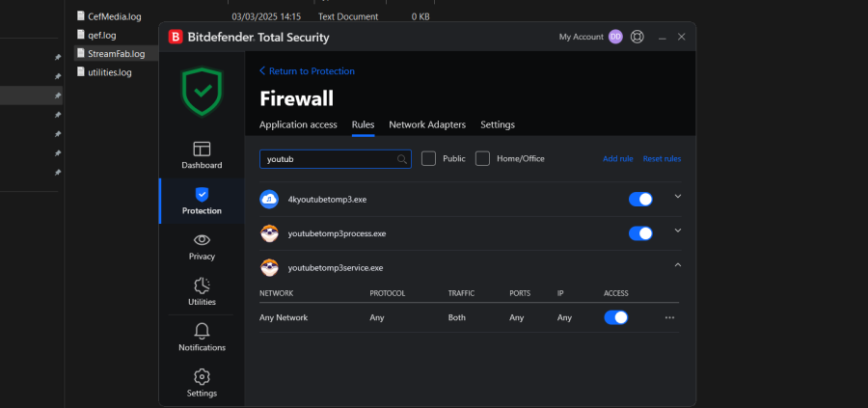This screenshot has height=408, width=868.
Task: Click the My Account avatar icon
Action: coord(615,37)
